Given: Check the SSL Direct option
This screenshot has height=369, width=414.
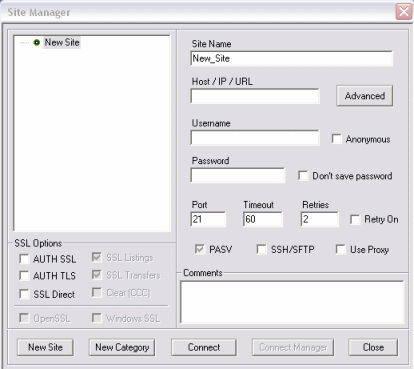Looking at the screenshot, I should [24, 294].
